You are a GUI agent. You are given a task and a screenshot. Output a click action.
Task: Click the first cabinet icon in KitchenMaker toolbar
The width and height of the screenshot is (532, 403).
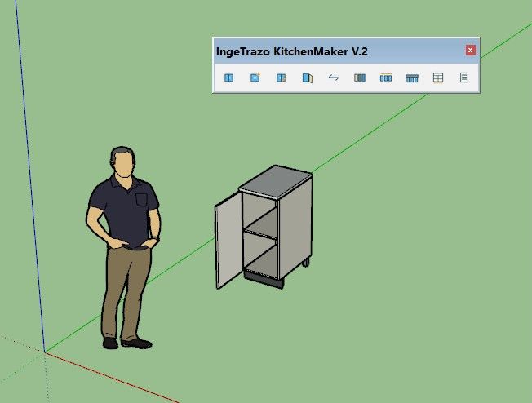click(x=228, y=78)
